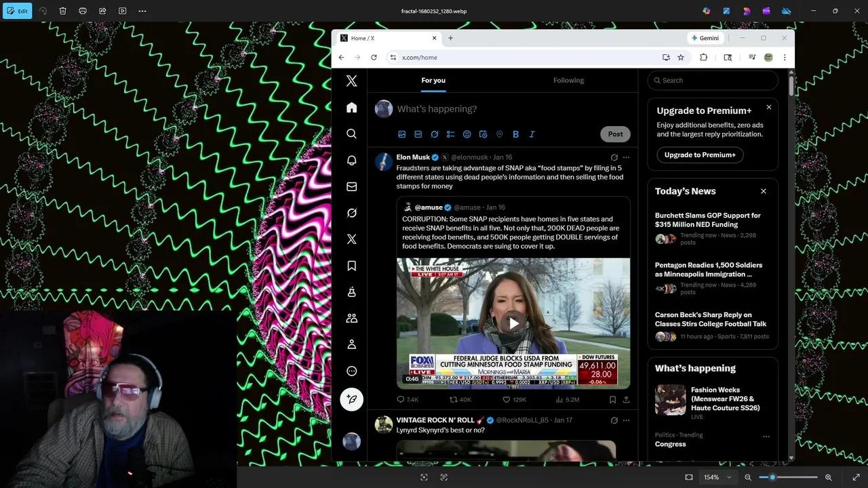Screen dimensions: 868x488
Task: Open a new Chrome tab with plus
Action: (x=450, y=38)
